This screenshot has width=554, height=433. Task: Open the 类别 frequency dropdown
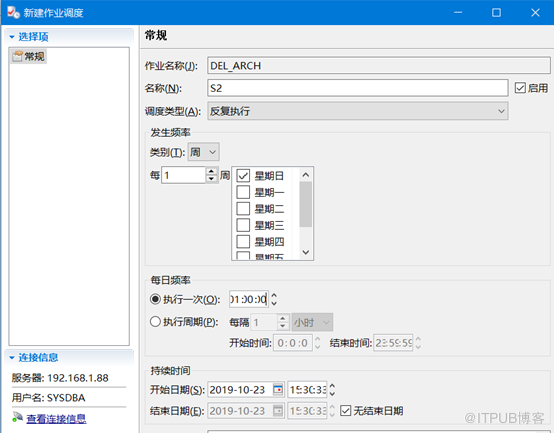coord(204,152)
